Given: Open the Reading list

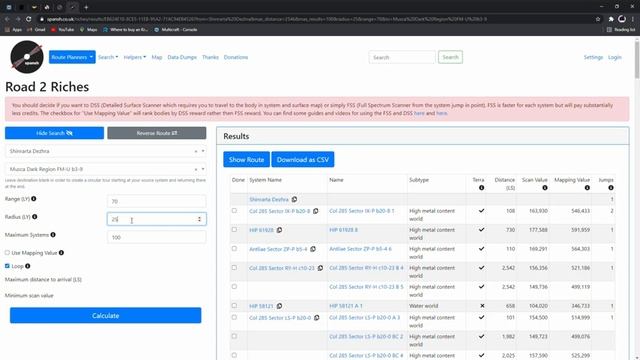Looking at the screenshot, I should [621, 30].
